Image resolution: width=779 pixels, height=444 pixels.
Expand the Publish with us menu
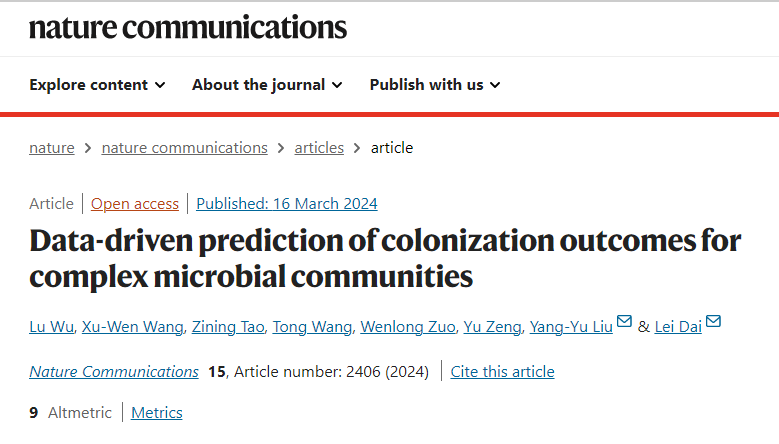pos(435,85)
